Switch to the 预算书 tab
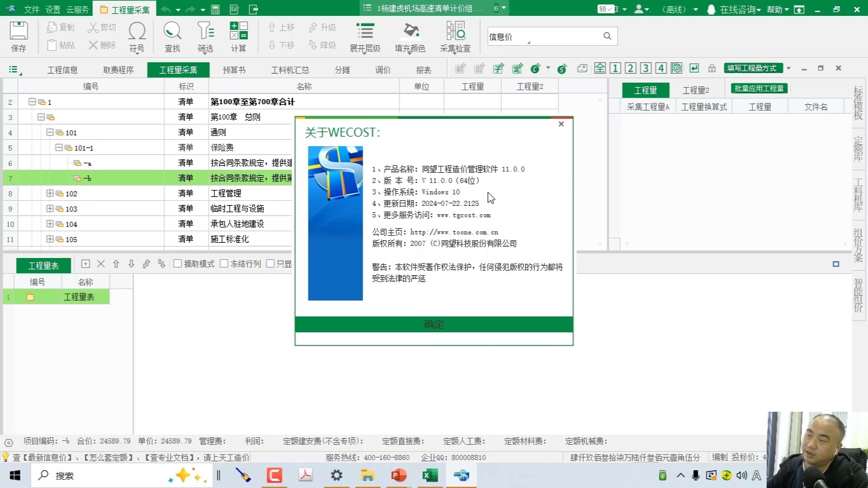 point(234,70)
